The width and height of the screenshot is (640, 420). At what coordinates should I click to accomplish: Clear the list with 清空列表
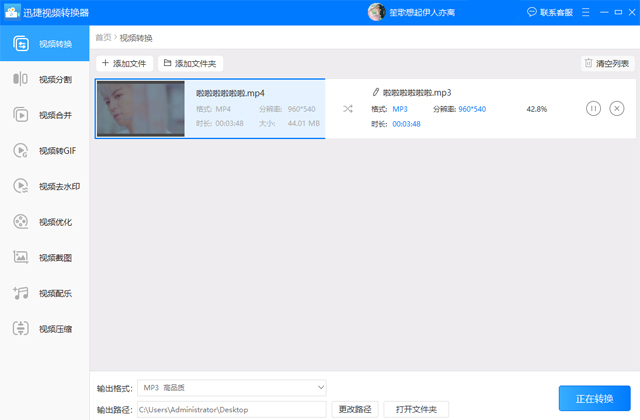(607, 63)
